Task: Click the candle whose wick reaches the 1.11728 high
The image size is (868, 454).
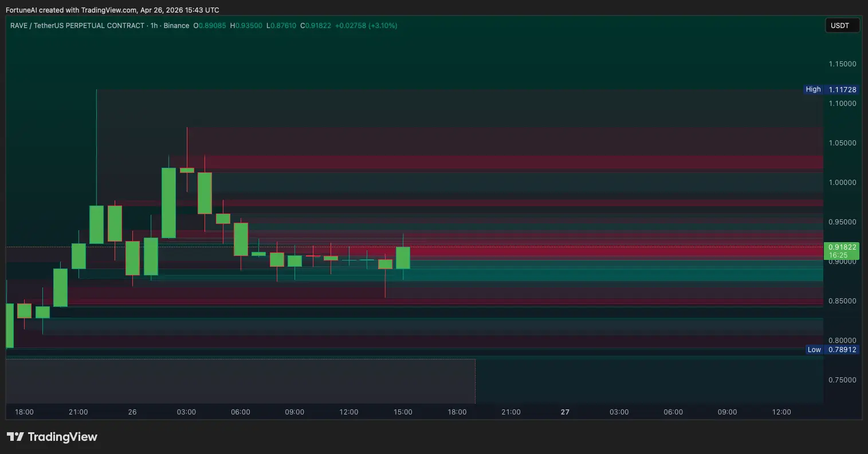Action: pyautogui.click(x=96, y=224)
